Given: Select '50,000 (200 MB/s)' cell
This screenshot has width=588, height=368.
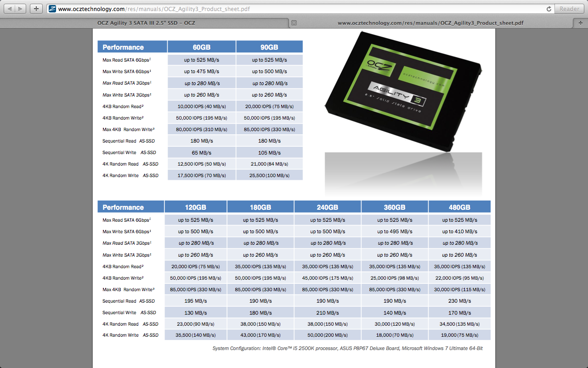Looking at the screenshot, I should (x=328, y=335).
